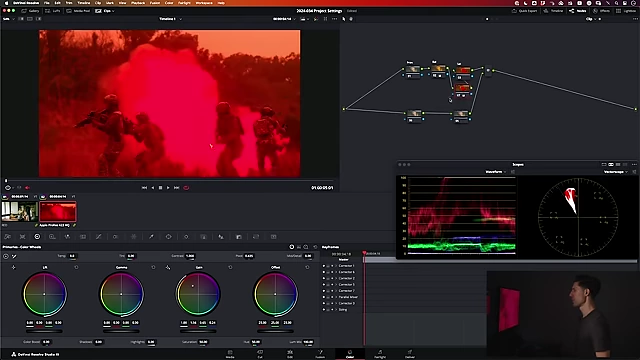The height and width of the screenshot is (360, 640).
Task: Switch to the Deliver page tab
Action: [x=410, y=354]
